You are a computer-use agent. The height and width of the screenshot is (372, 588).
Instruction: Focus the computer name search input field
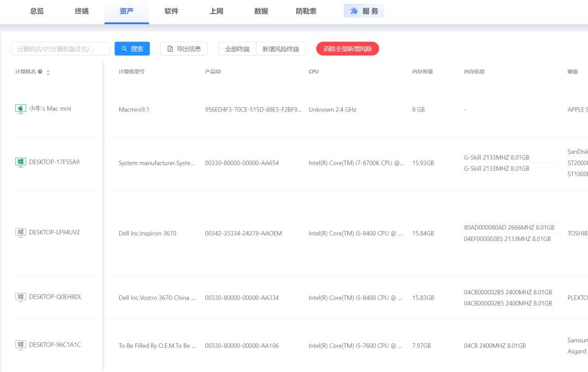[60, 49]
